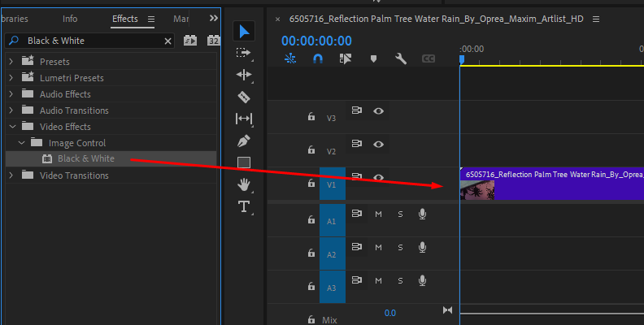Screen dimensions: 644x325
Task: Collapse the Video Effects folder
Action: pyautogui.click(x=11, y=127)
